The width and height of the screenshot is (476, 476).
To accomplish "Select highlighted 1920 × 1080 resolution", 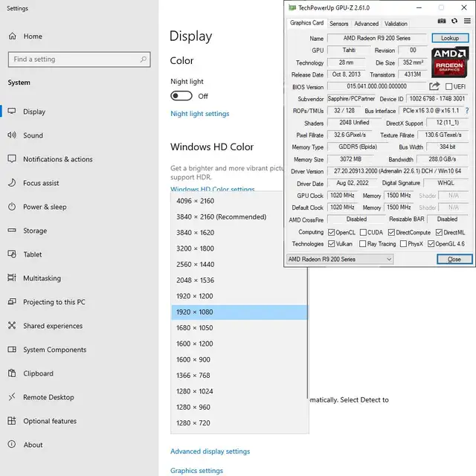I will point(239,312).
